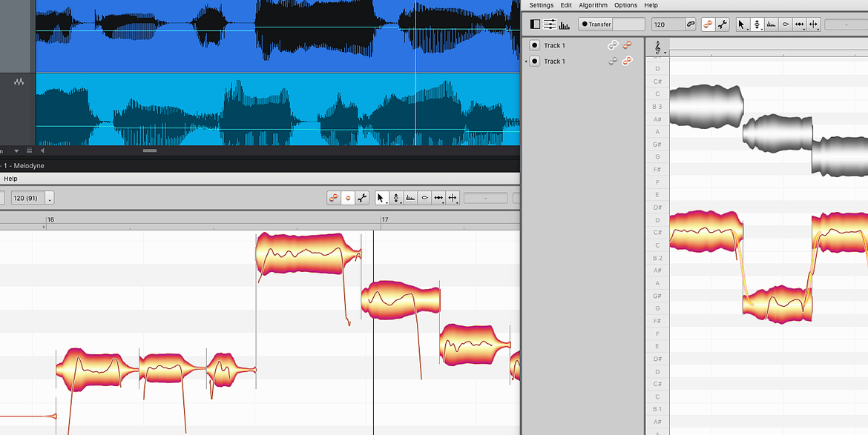Viewport: 868px width, 435px height.
Task: Toggle the gray reference blobs for first Track 1
Action: (x=614, y=45)
